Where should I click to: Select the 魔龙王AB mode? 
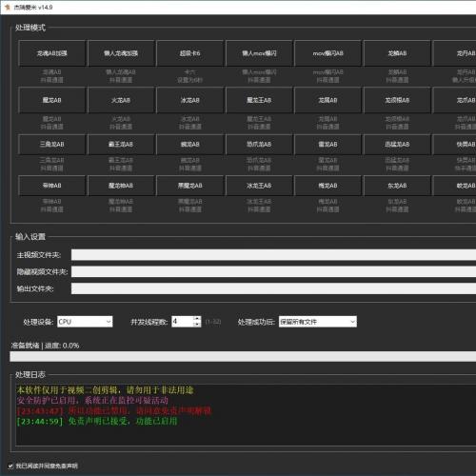tap(259, 100)
